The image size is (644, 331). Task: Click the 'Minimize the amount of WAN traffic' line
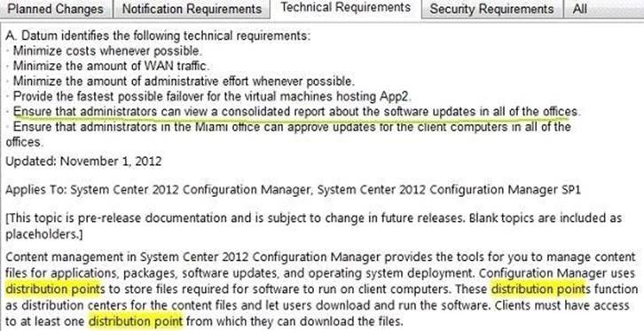pyautogui.click(x=111, y=66)
